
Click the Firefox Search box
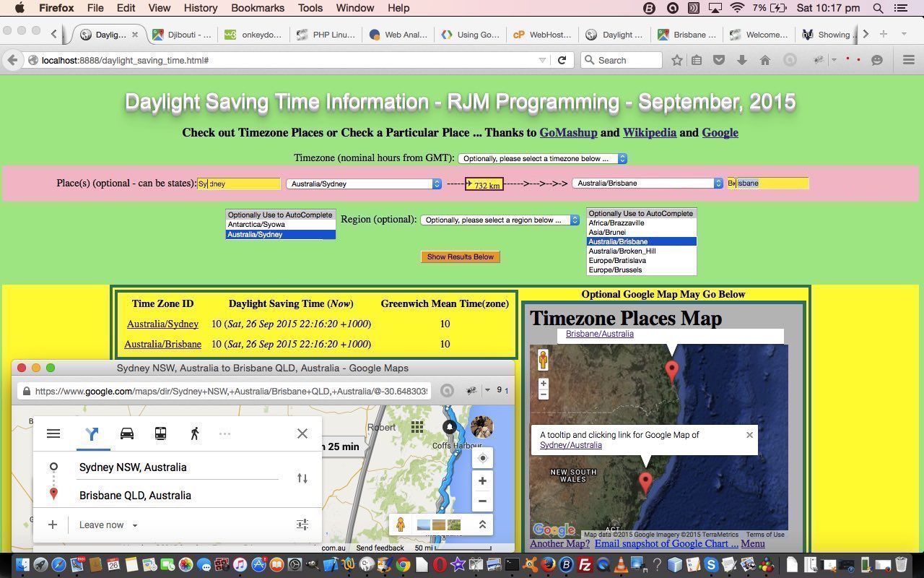click(622, 60)
